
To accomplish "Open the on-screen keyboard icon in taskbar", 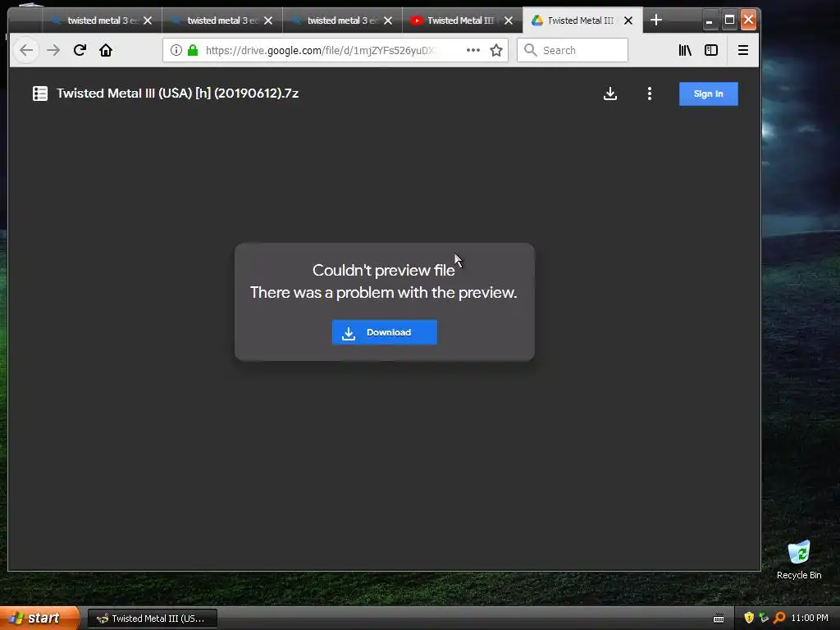I will coord(719,619).
